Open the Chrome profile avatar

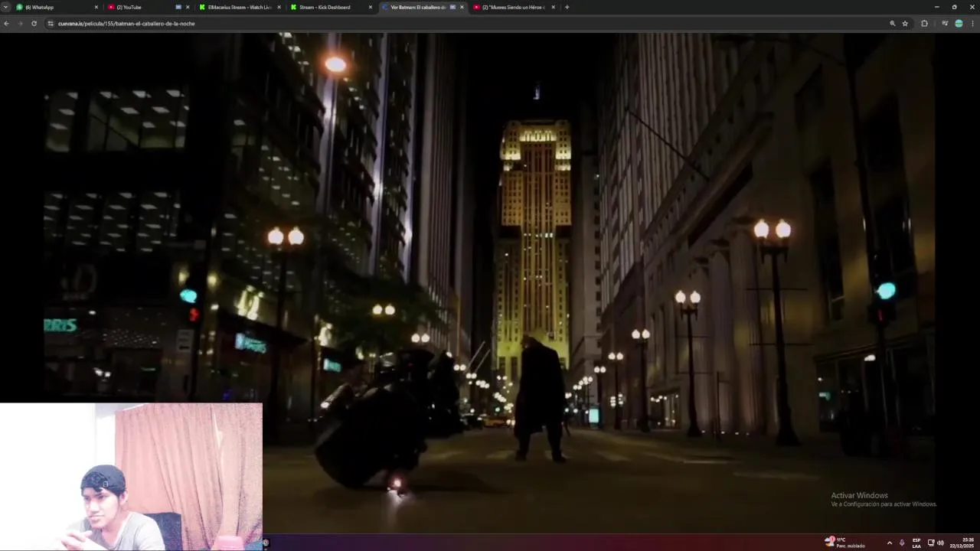959,24
